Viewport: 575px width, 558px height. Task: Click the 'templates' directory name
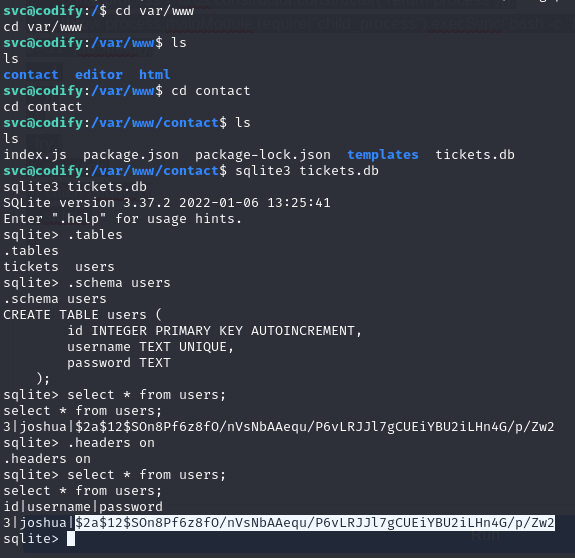point(383,155)
